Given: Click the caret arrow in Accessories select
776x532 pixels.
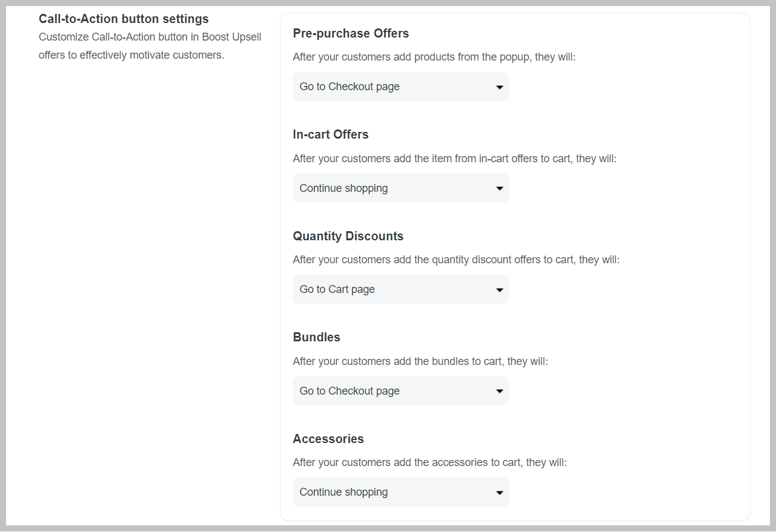Looking at the screenshot, I should pos(499,493).
